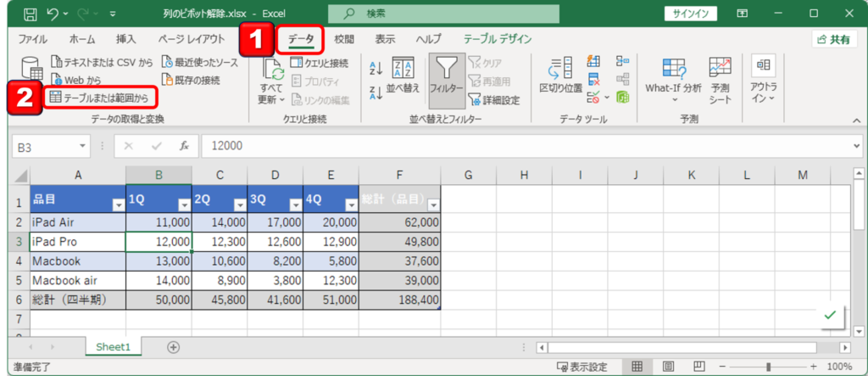Open the 2Q column filter dropdown

[240, 205]
